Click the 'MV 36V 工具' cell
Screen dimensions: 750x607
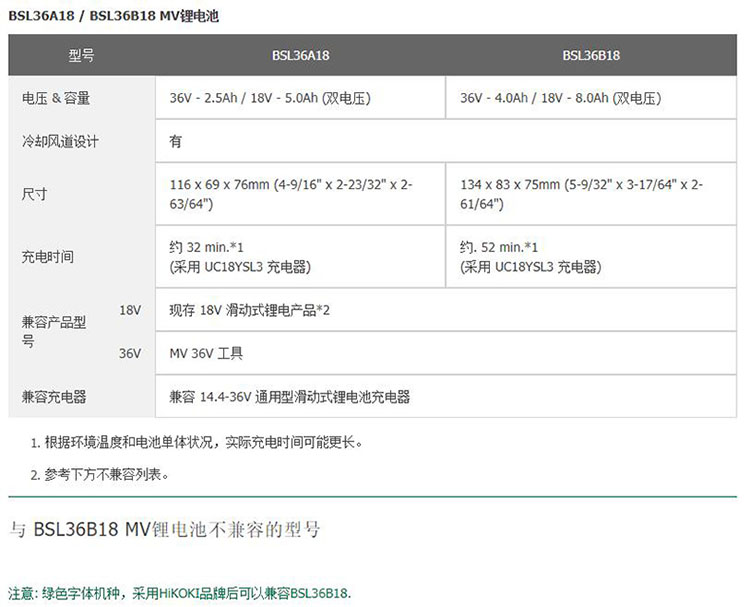[x=446, y=353]
